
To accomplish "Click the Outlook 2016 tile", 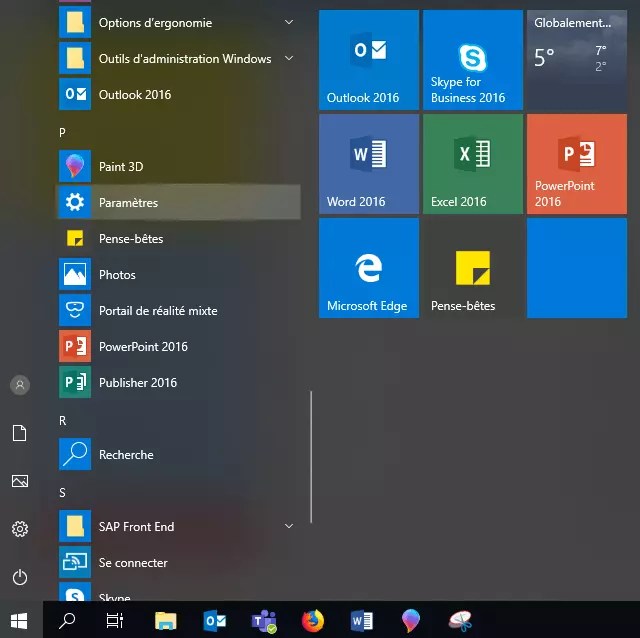I will tap(369, 60).
